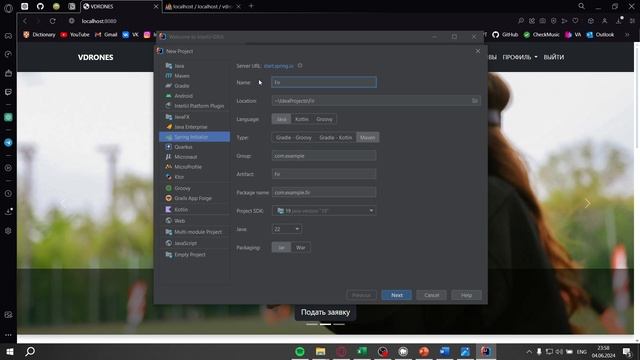This screenshot has height=360, width=640.
Task: Browse for location with folder icon
Action: pyautogui.click(x=475, y=101)
